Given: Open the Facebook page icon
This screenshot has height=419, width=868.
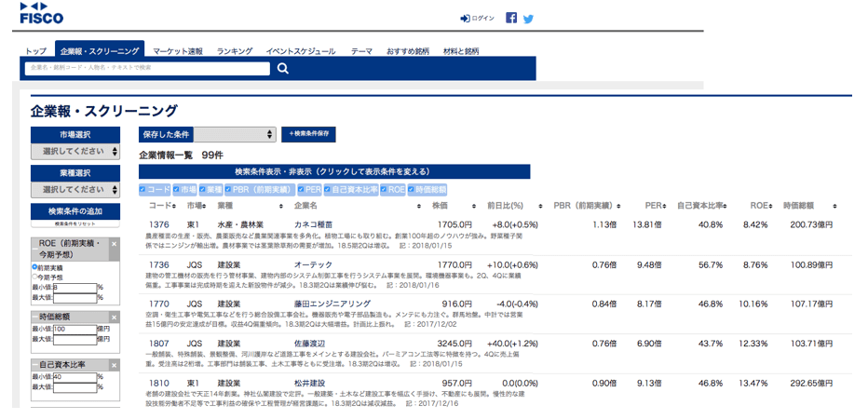Looking at the screenshot, I should [511, 18].
